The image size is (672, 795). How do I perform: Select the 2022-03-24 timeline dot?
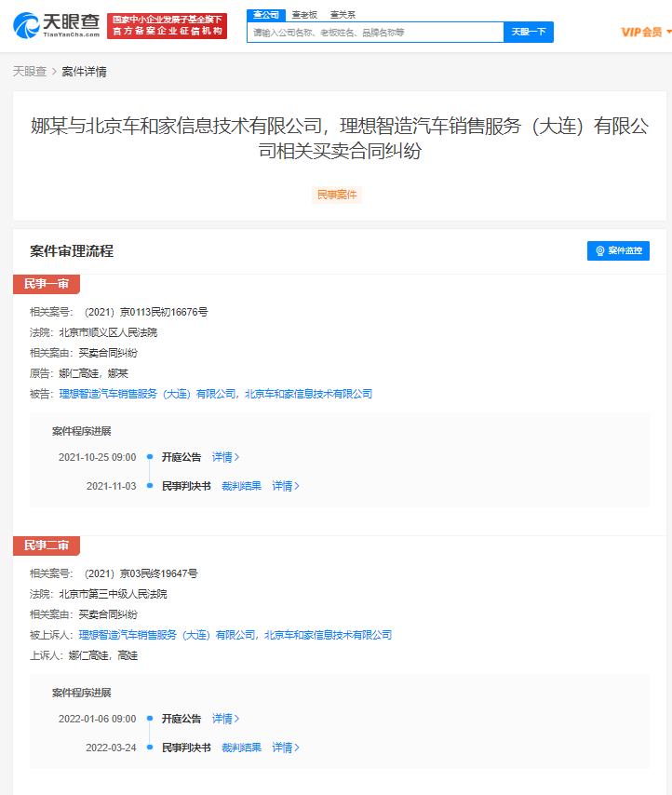(150, 748)
